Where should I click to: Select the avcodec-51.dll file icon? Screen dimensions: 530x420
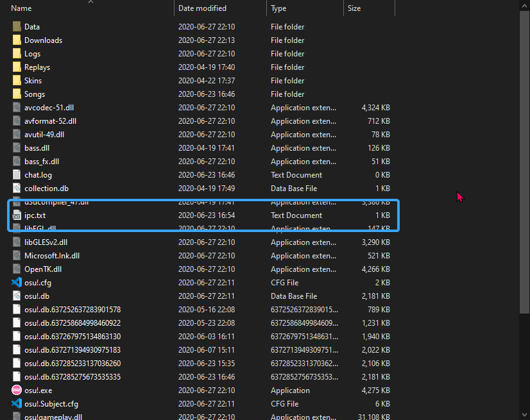click(x=17, y=108)
